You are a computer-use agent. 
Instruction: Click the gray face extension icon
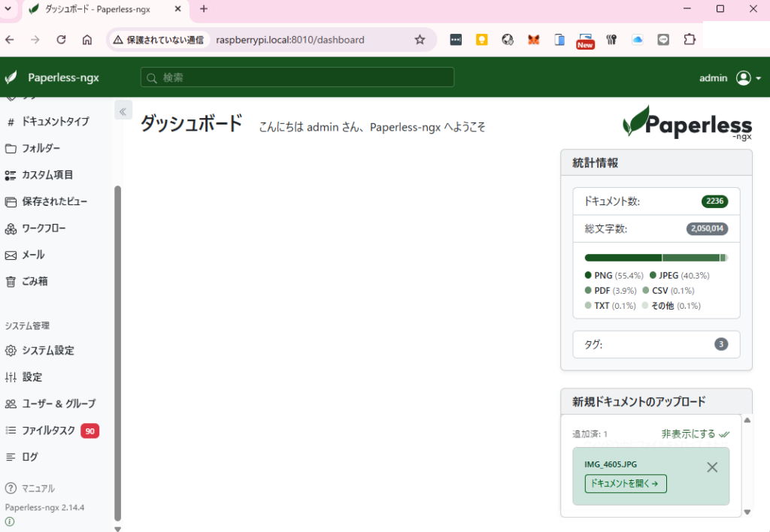pos(663,40)
